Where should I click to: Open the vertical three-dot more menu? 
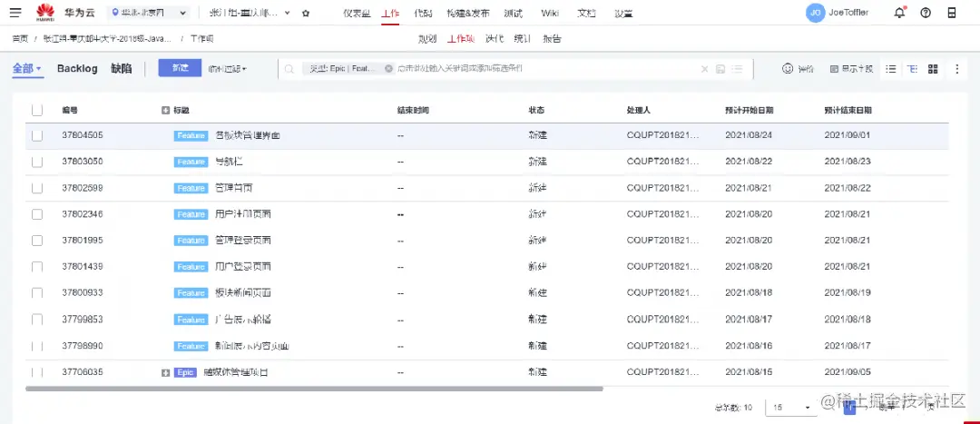click(x=957, y=69)
